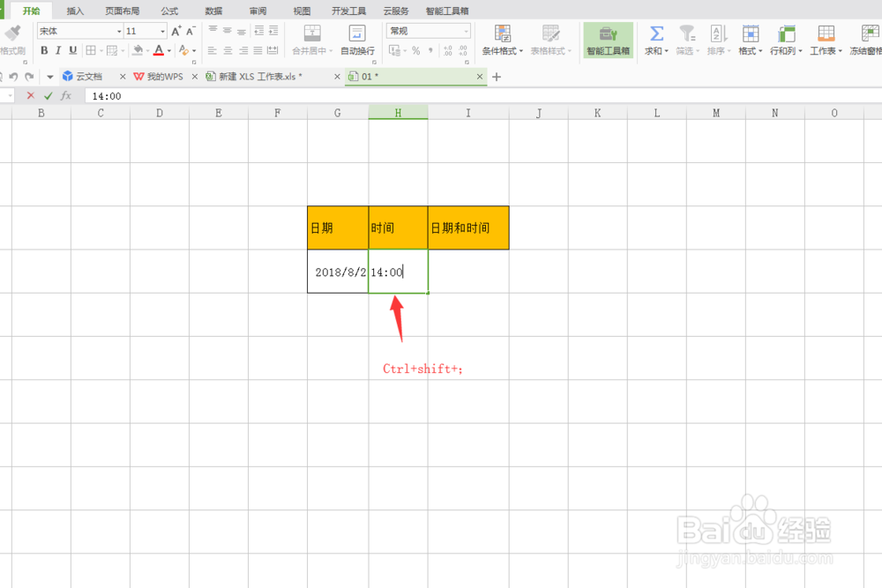Click the decrease font size icon
The height and width of the screenshot is (588, 882).
(191, 31)
